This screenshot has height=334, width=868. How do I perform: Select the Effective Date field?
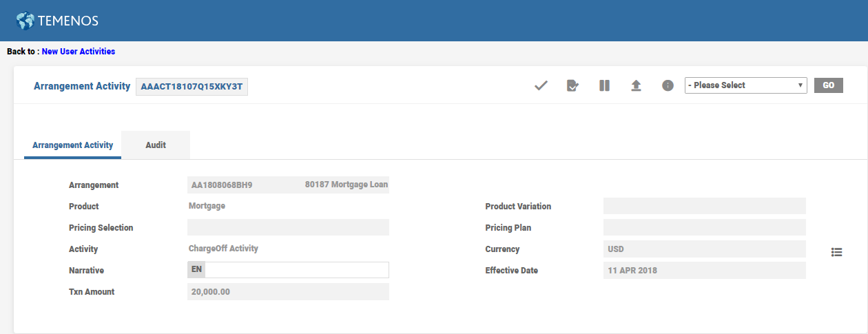point(704,271)
